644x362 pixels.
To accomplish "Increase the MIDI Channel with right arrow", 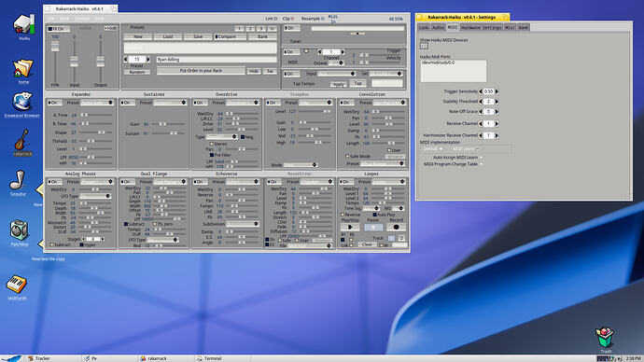I will tap(343, 52).
